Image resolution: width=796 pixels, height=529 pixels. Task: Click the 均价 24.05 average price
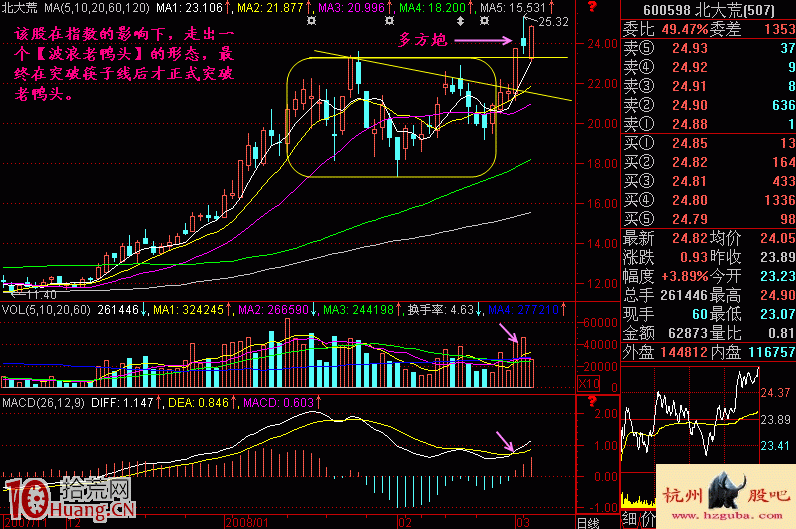pos(778,238)
